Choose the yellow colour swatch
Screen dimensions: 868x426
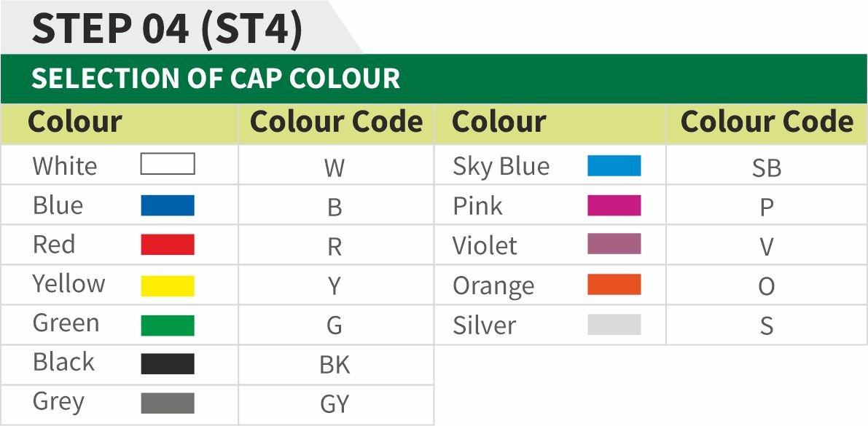pos(168,285)
